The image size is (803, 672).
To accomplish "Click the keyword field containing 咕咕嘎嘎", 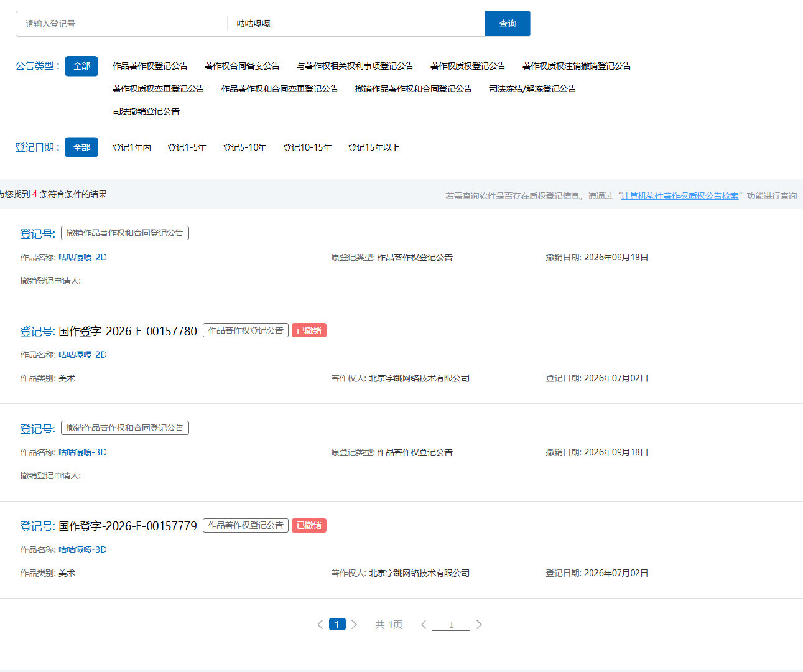I will tap(356, 24).
